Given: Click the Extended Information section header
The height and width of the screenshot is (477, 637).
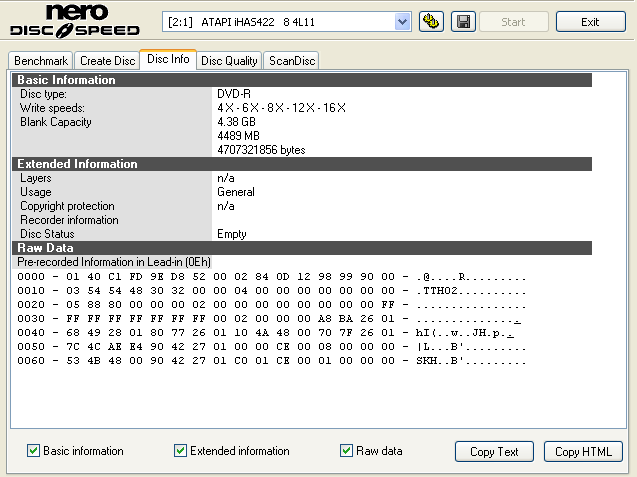Looking at the screenshot, I should 302,164.
